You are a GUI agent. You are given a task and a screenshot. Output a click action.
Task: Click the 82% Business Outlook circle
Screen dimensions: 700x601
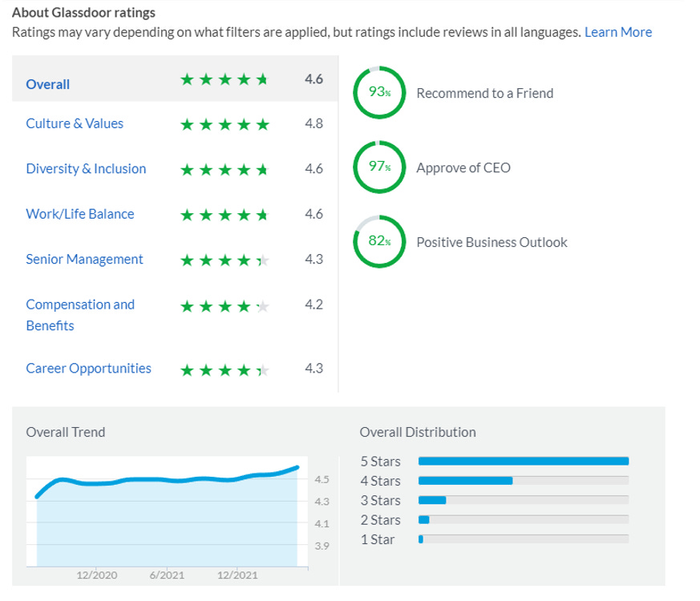click(379, 241)
